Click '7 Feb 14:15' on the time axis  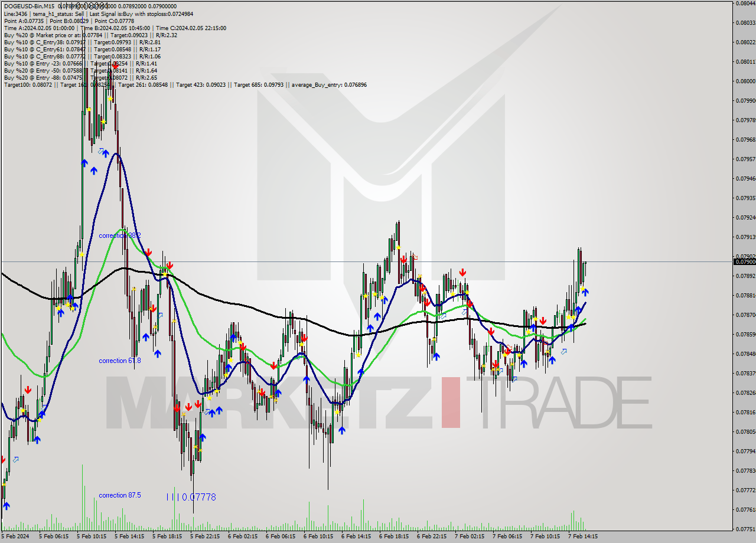[x=583, y=537]
